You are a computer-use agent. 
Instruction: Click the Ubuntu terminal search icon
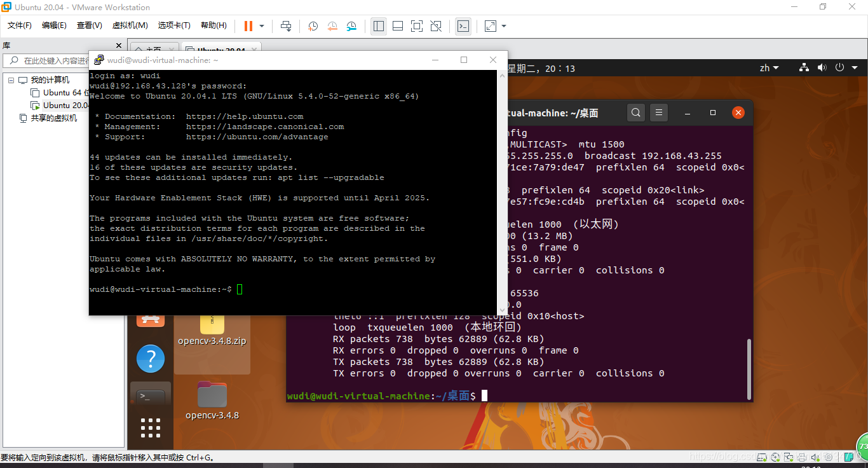(636, 113)
